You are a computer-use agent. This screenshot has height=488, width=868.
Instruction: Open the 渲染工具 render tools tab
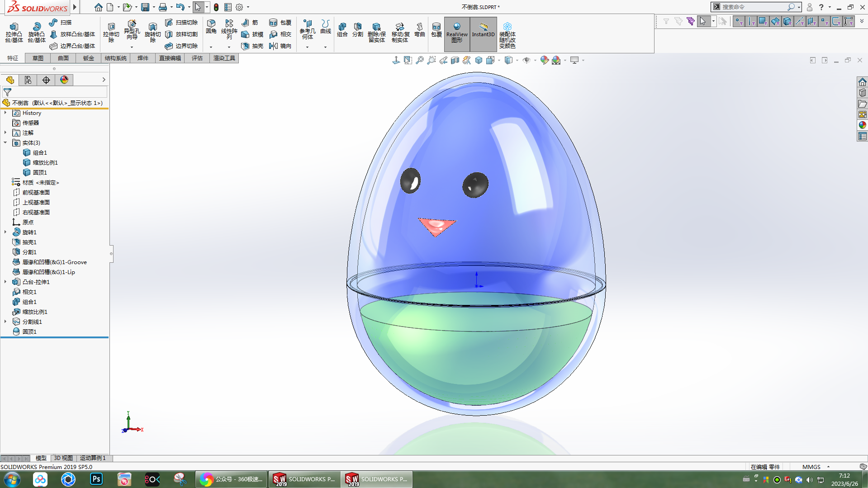point(224,58)
